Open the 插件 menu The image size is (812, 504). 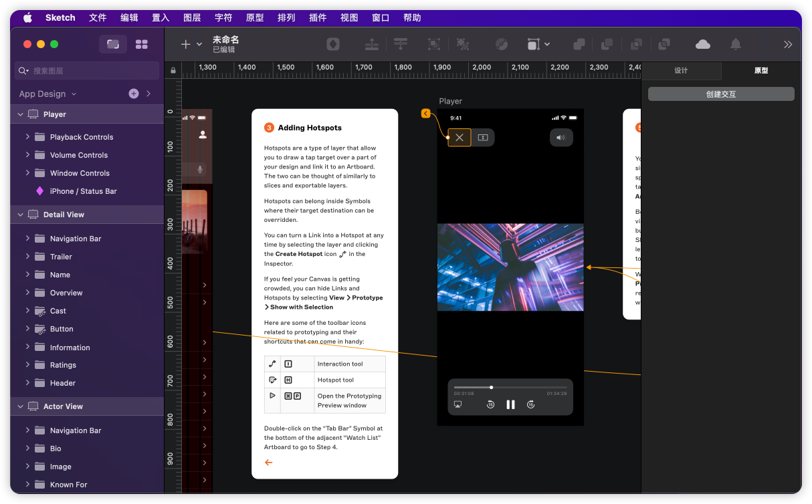pyautogui.click(x=318, y=18)
